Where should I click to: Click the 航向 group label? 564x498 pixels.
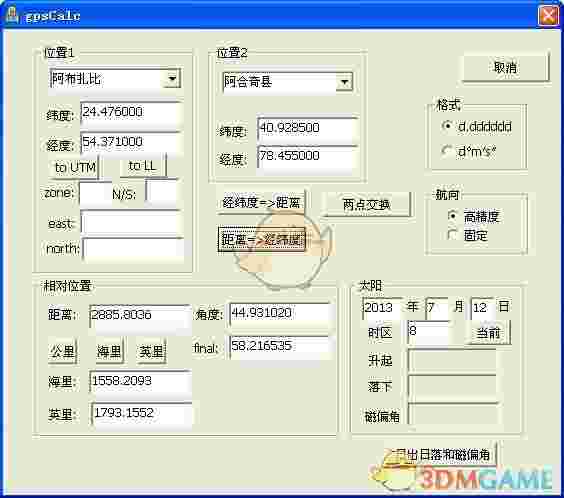[x=447, y=195]
